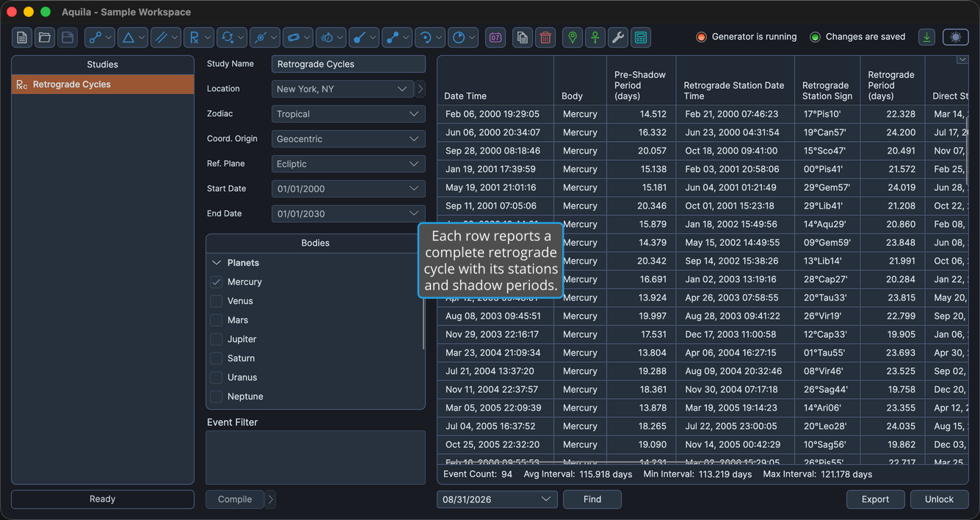Image resolution: width=980 pixels, height=520 pixels.
Task: Select the orbit ellipse tool icon
Action: coord(294,37)
